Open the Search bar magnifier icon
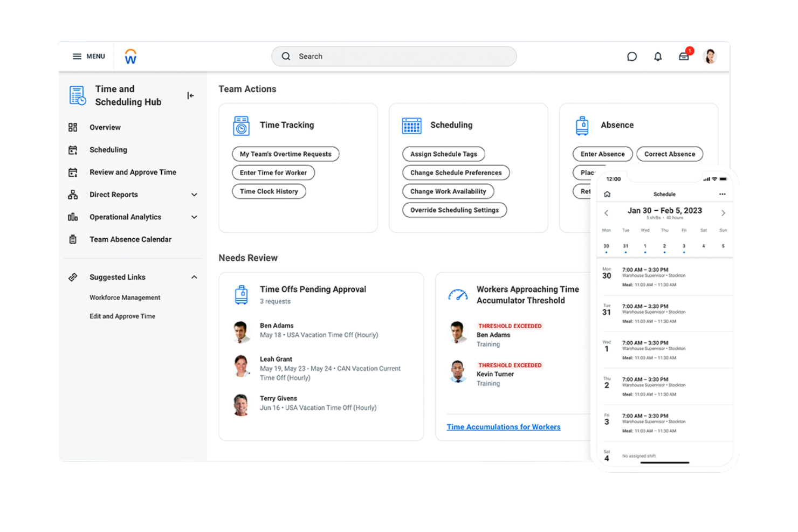Viewport: 798px width, 532px height. (x=286, y=56)
